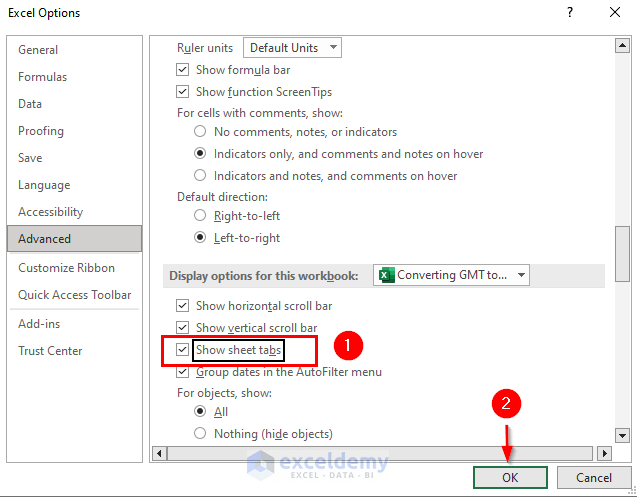Click the Excel workbook icon in dropdown
The height and width of the screenshot is (497, 637).
click(x=386, y=275)
